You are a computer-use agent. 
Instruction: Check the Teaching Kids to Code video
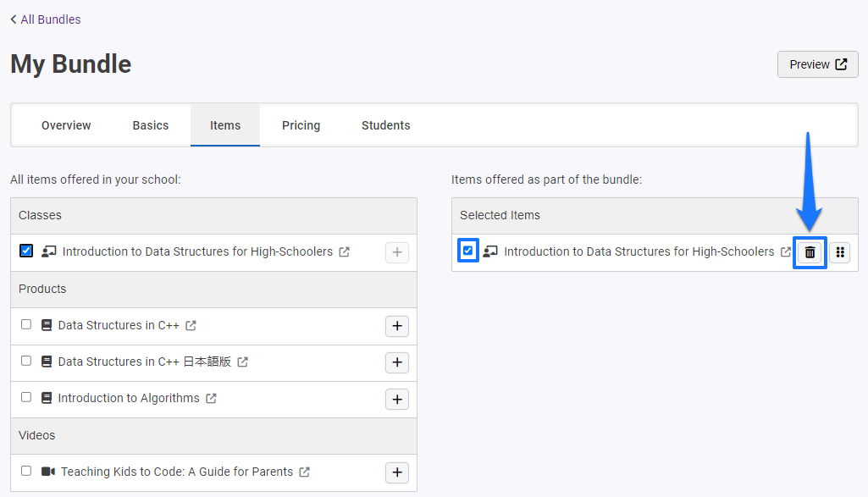[26, 471]
